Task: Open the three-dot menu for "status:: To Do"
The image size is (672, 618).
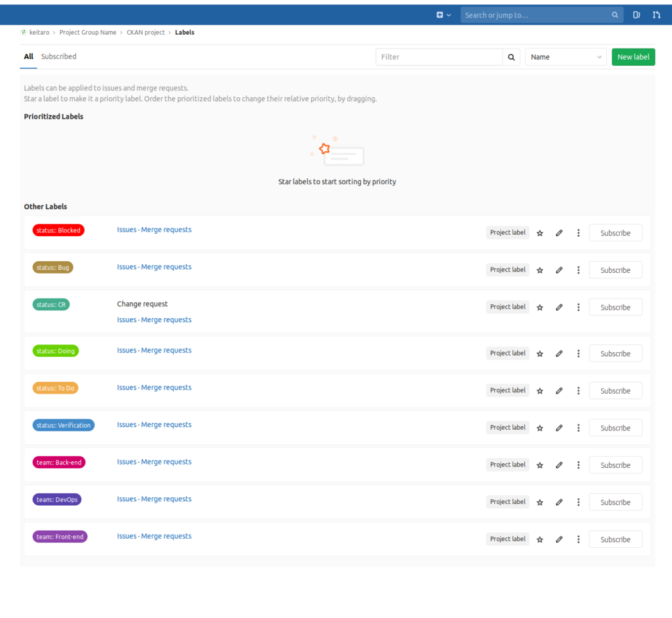Action: (x=578, y=390)
